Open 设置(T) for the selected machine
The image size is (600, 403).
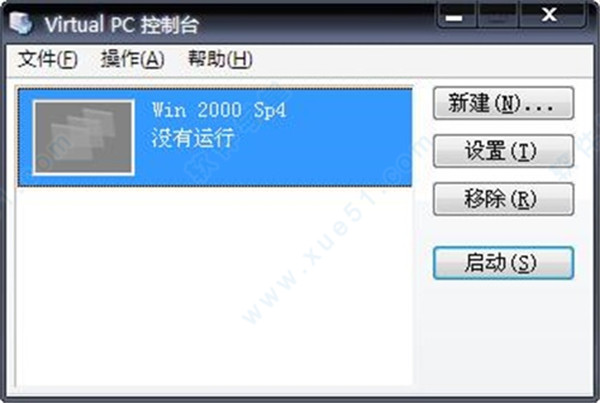[503, 151]
